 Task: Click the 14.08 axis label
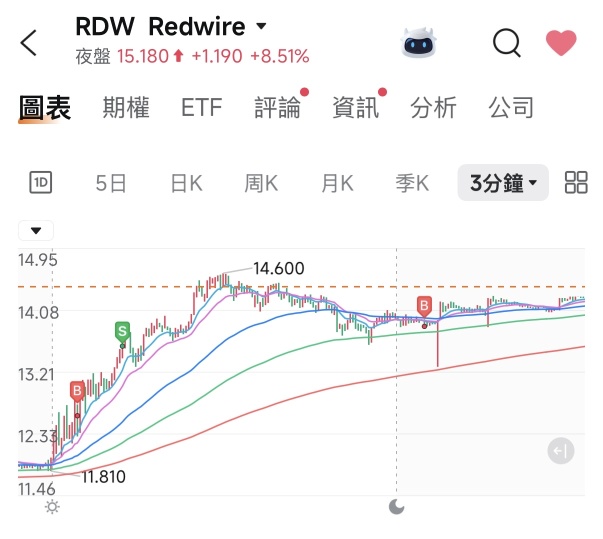[x=38, y=313]
